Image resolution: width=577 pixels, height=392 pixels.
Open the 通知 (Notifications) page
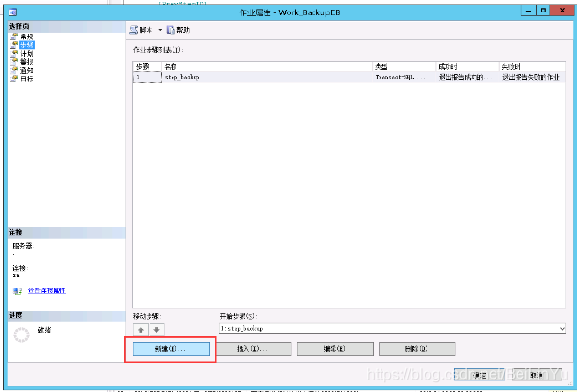coord(26,70)
